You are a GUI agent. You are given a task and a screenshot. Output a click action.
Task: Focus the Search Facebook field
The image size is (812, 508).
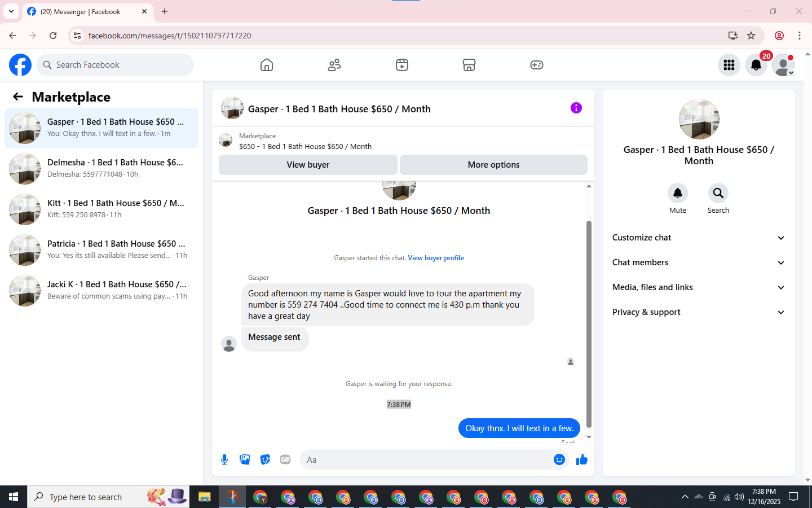click(115, 65)
